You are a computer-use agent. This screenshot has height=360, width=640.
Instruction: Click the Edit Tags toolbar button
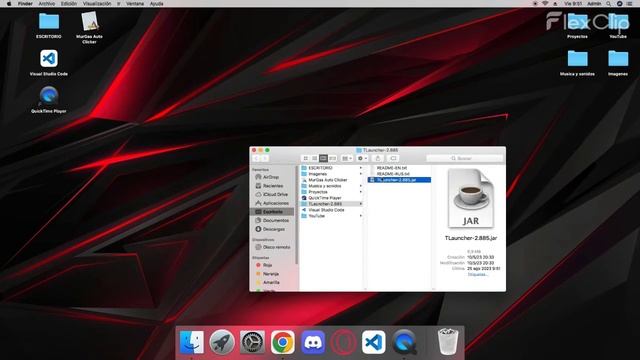[x=393, y=158]
